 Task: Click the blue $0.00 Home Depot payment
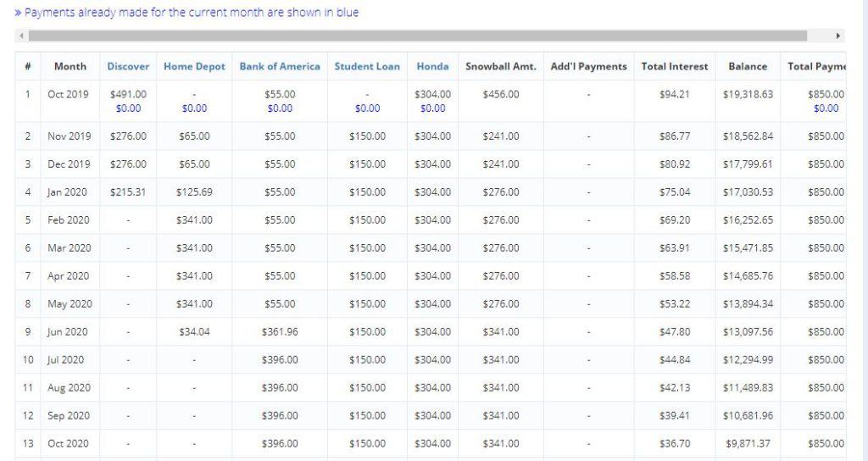pos(194,108)
